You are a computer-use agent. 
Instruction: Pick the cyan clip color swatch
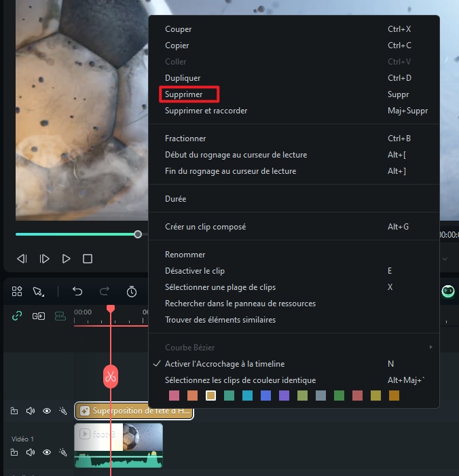coord(247,396)
